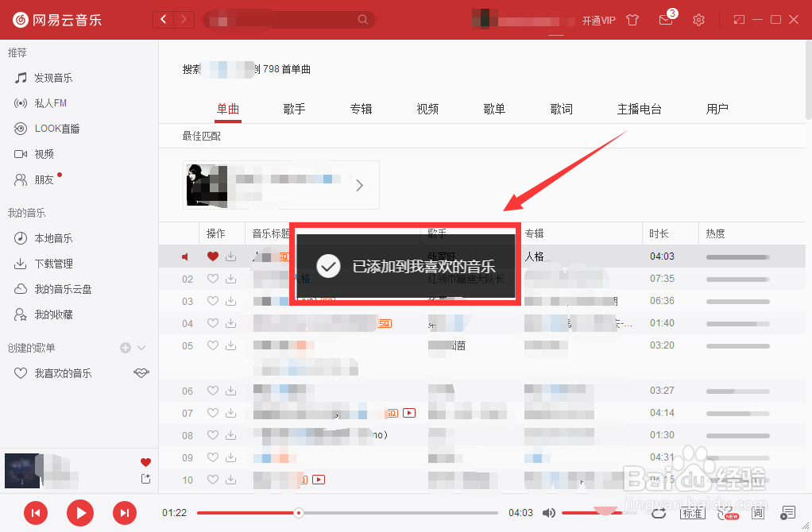Download song in row 04

[x=231, y=323]
